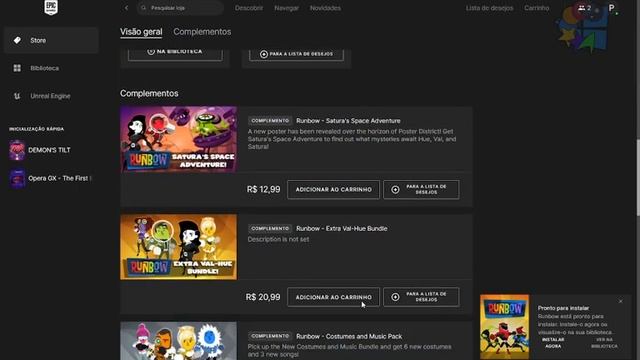Open Extra Val-Hue Bundle thumbnail
Image resolution: width=640 pixels, height=360 pixels.
[x=178, y=247]
